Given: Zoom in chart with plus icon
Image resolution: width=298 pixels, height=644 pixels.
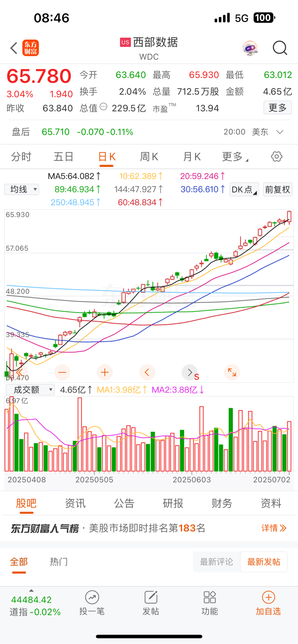Looking at the screenshot, I should pos(104,372).
